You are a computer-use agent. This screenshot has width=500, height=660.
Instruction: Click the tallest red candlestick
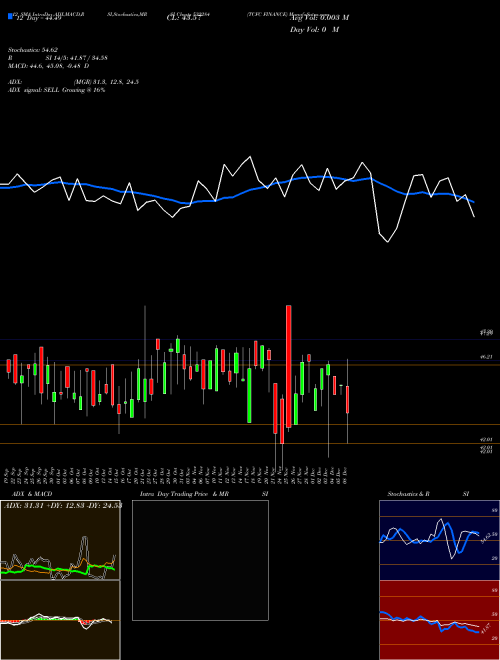click(x=288, y=367)
